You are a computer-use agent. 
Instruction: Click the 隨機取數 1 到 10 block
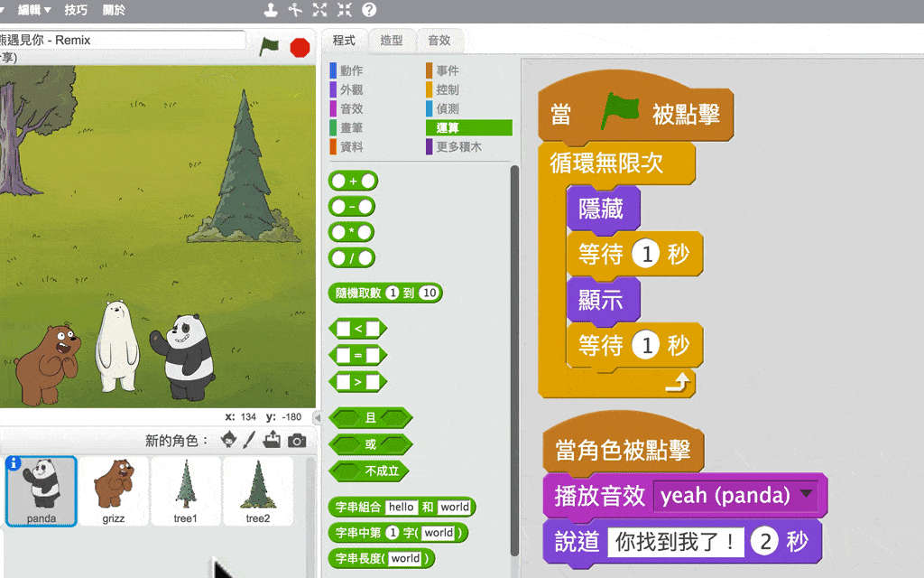point(385,294)
